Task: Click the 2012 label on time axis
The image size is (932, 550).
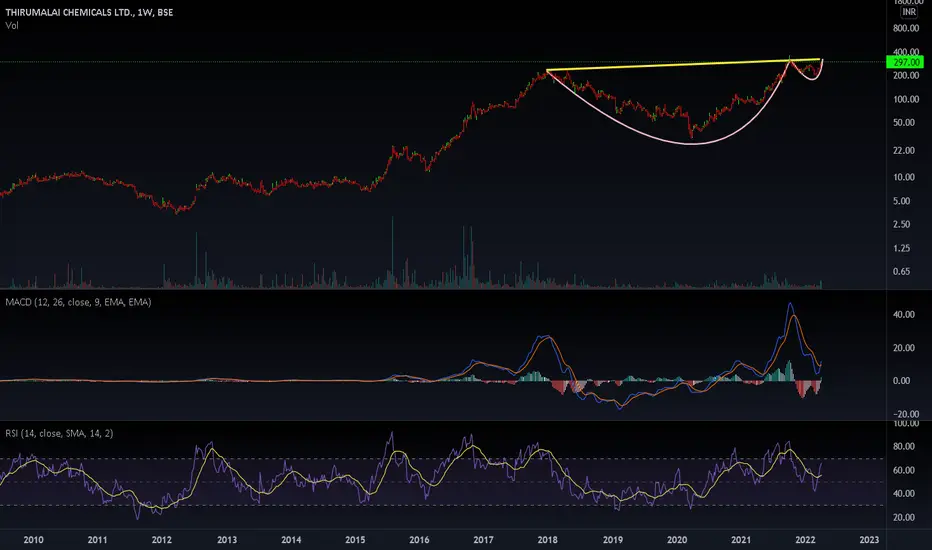Action: point(162,540)
